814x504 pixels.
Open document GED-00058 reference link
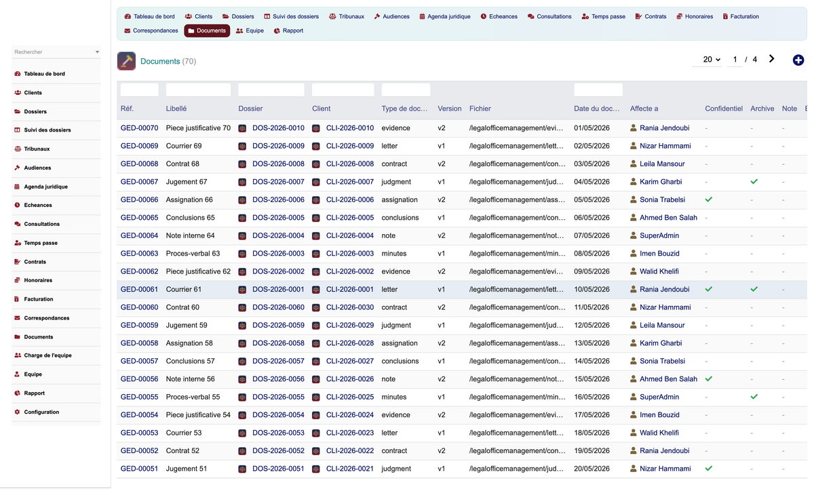click(x=140, y=343)
